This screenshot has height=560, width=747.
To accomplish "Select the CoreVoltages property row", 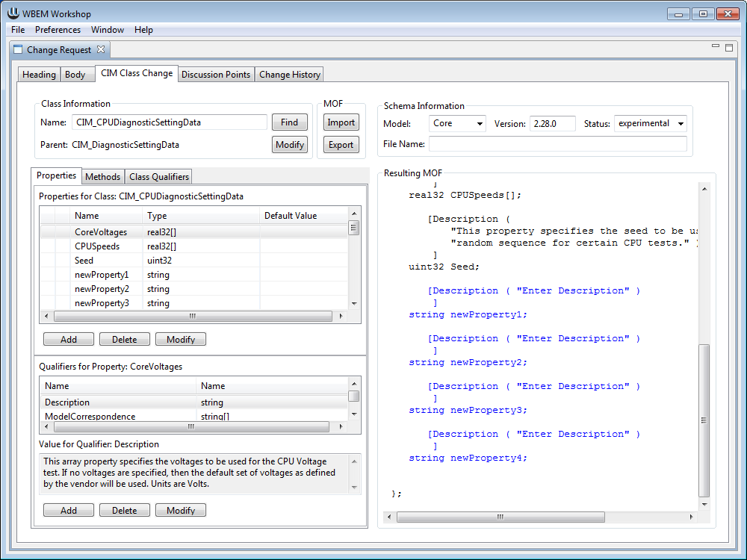I will [194, 232].
